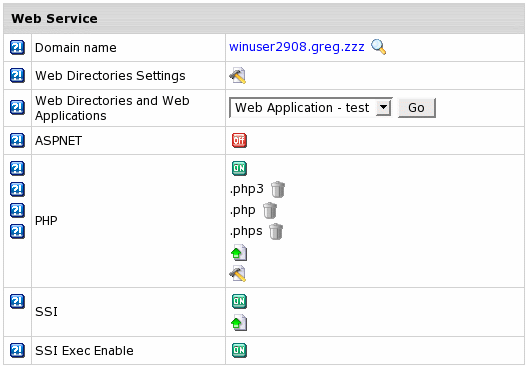The width and height of the screenshot is (526, 366).
Task: Click the trash icon next to .php
Action: 270,210
